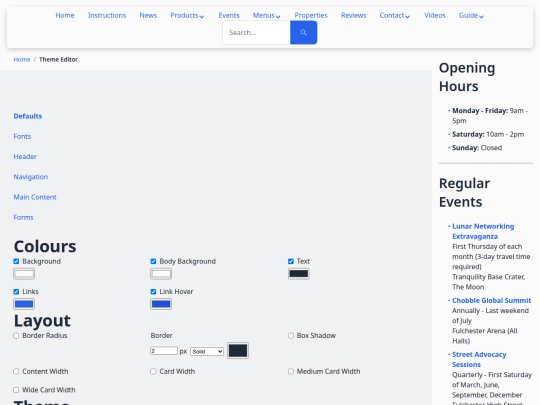Select the Defaults theme section
The image size is (540, 405).
tap(28, 116)
